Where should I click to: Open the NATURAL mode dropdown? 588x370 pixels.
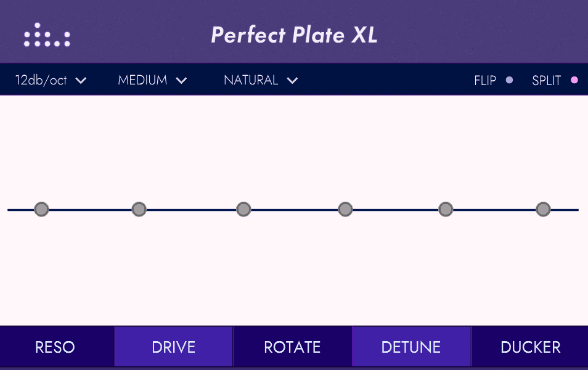click(261, 80)
